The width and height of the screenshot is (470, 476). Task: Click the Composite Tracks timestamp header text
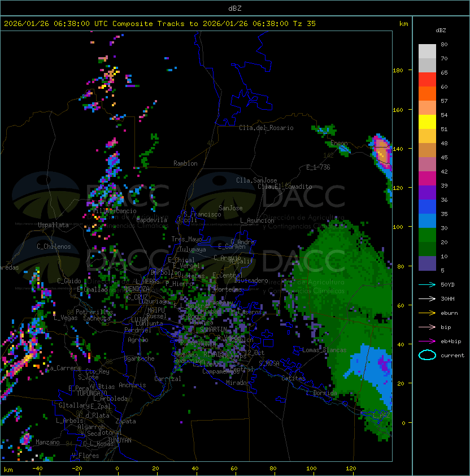[160, 24]
